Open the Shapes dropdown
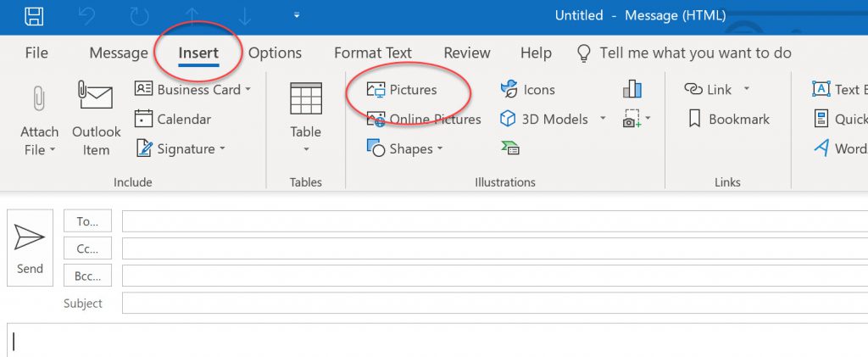868x357 pixels. pos(440,148)
